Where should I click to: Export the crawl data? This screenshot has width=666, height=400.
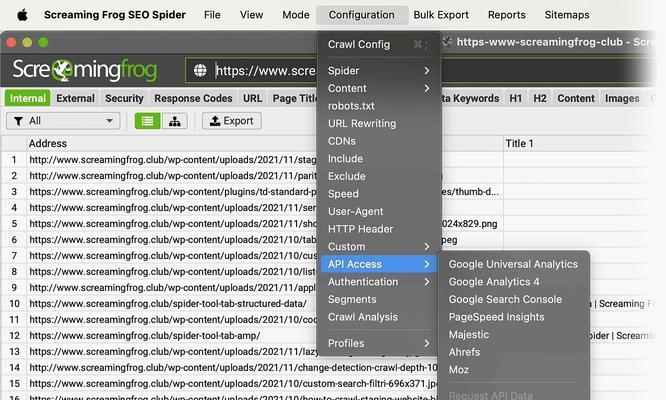click(x=231, y=121)
